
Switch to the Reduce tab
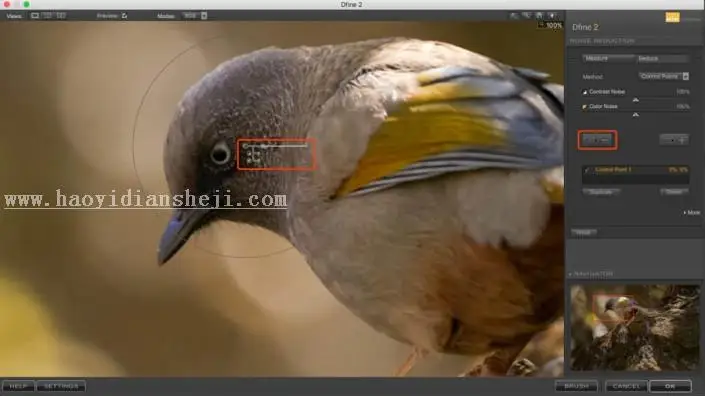click(x=661, y=58)
